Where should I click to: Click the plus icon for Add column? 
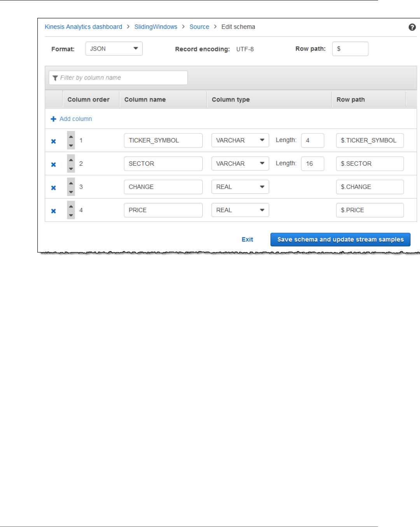pos(54,119)
